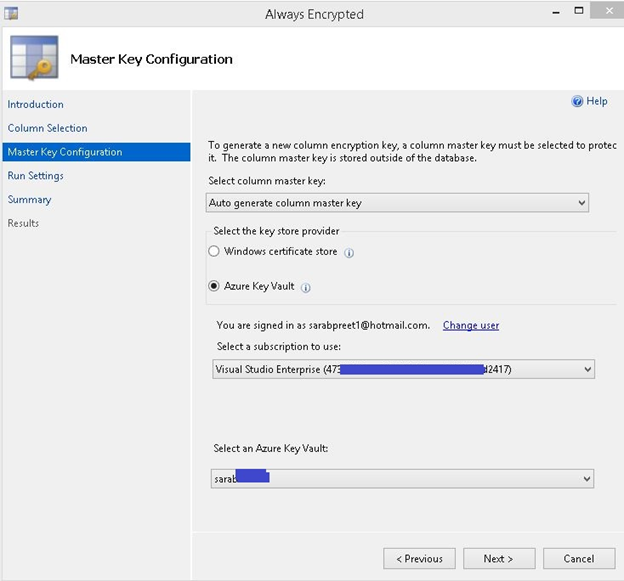This screenshot has width=624, height=581.
Task: Go to the Summary step
Action: (29, 199)
